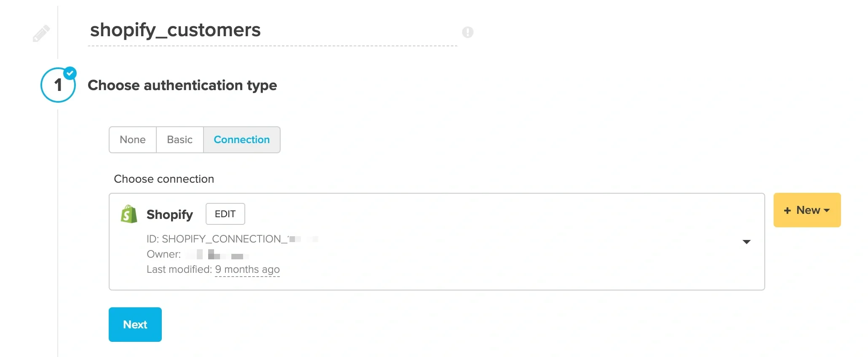Image resolution: width=868 pixels, height=357 pixels.
Task: Click the 9 months ago link
Action: [247, 269]
